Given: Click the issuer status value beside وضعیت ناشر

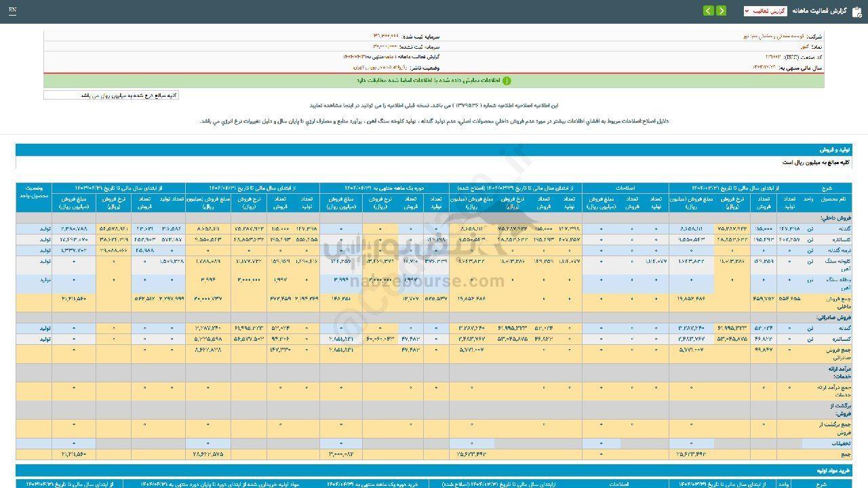Looking at the screenshot, I should (380, 68).
